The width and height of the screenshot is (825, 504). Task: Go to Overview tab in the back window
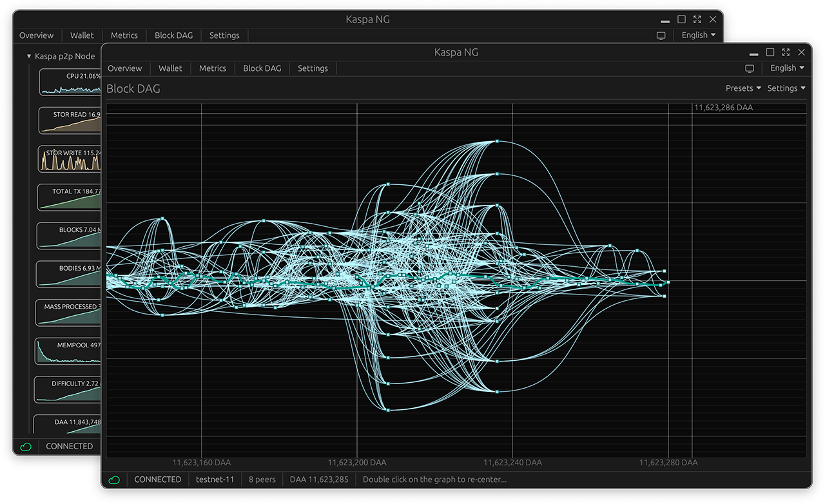point(36,35)
